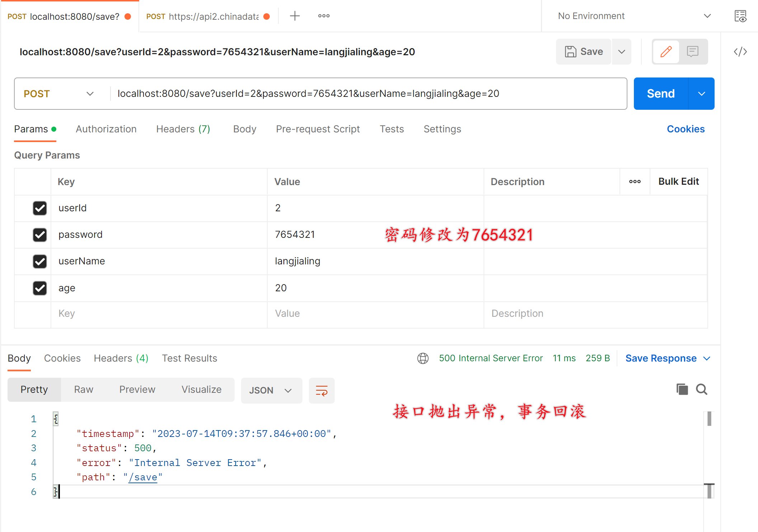Search within the response body
Viewport: 758px width, 532px height.
(x=701, y=389)
